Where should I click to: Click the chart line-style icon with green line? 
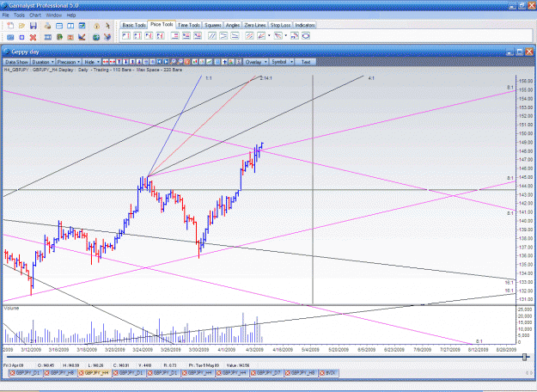(209, 62)
